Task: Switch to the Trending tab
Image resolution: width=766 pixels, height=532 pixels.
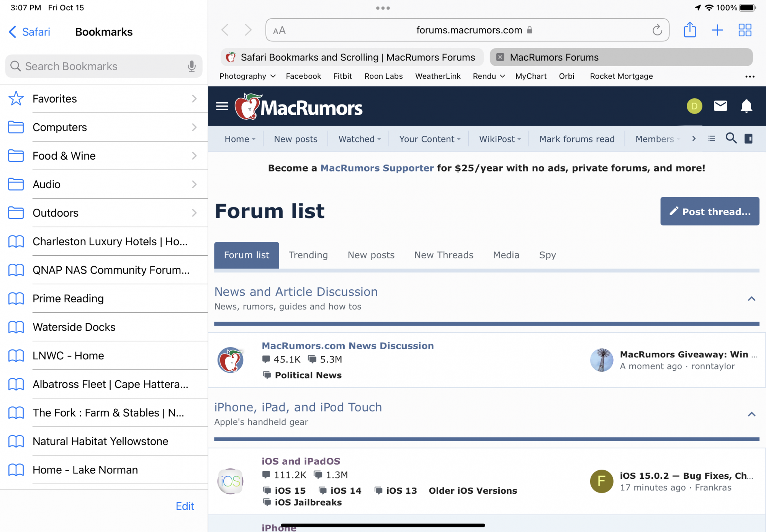Action: coord(308,255)
